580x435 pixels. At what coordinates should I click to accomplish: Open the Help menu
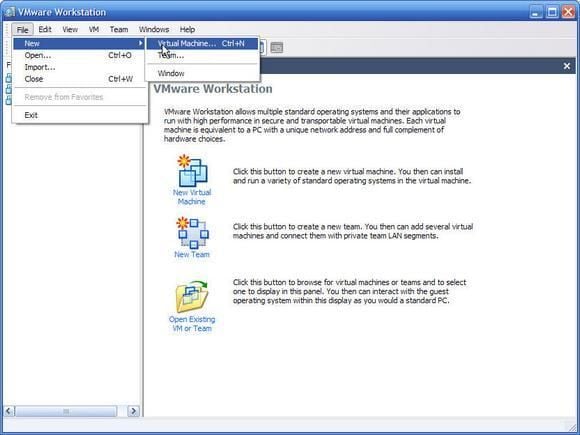(x=187, y=30)
